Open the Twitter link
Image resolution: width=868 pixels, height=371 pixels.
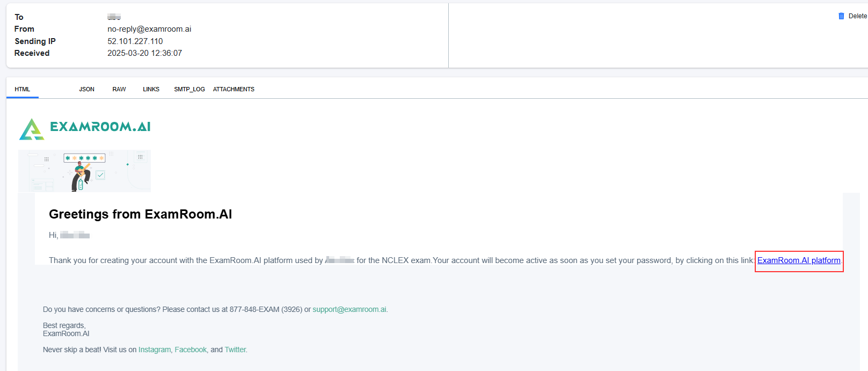click(x=235, y=350)
